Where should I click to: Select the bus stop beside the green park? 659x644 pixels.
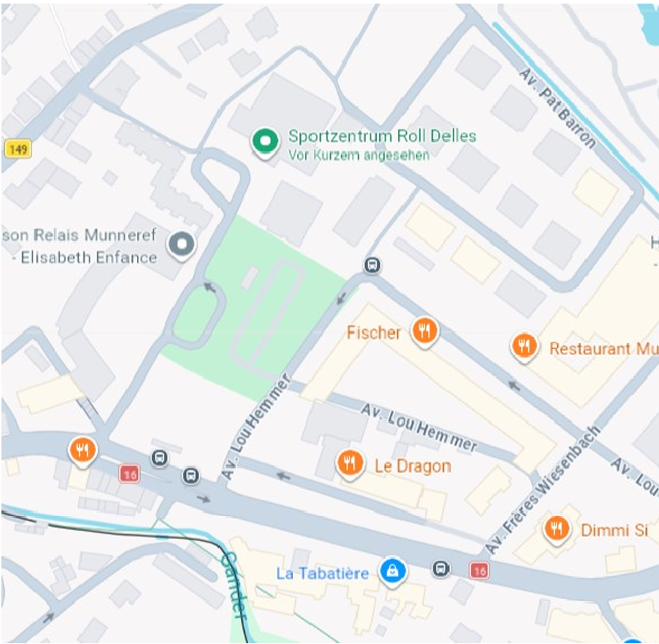(x=372, y=265)
